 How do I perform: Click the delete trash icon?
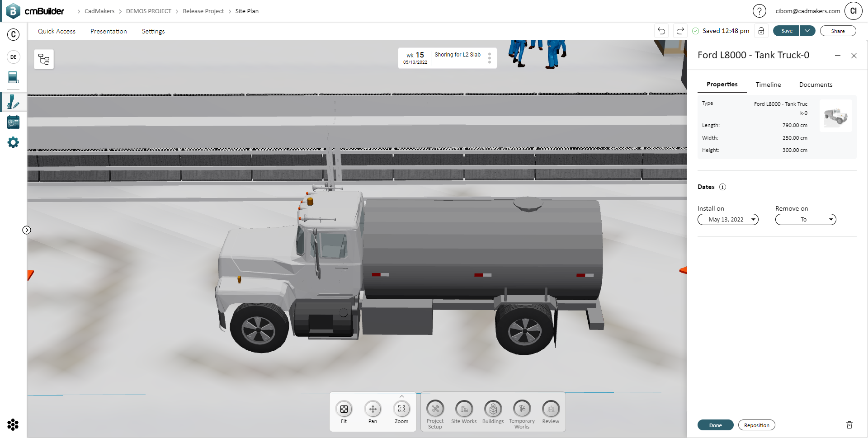[x=849, y=425]
